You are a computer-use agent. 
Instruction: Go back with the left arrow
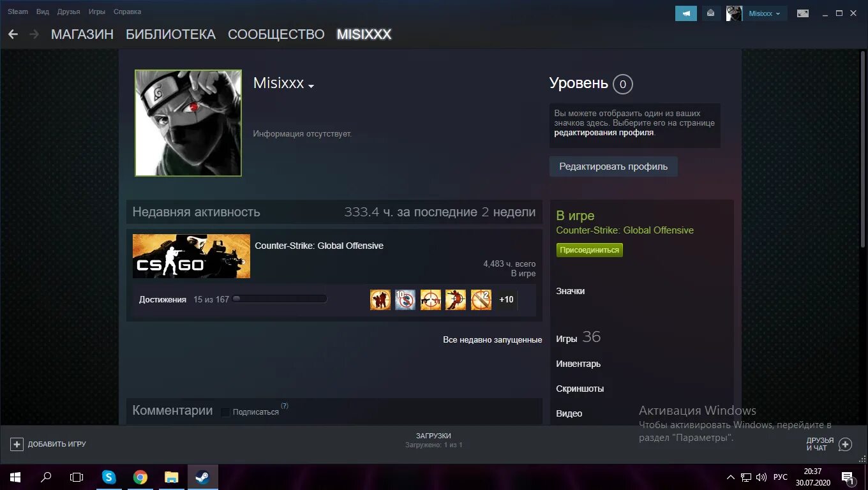pos(13,34)
